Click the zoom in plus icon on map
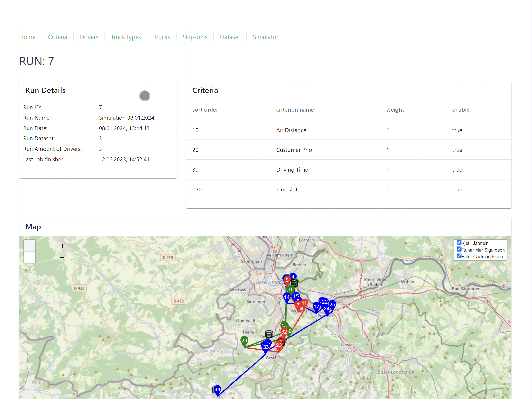Viewport: 532px width, 399px height. (62, 246)
